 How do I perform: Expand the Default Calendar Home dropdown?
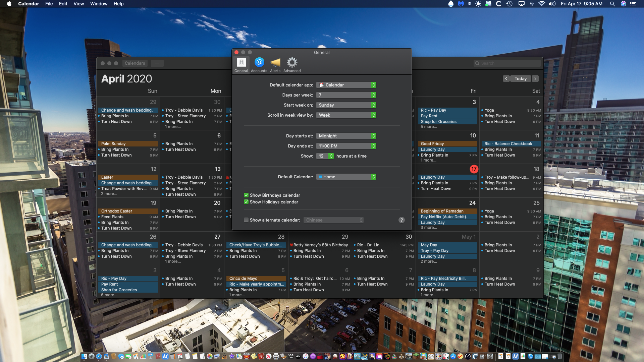(x=346, y=177)
